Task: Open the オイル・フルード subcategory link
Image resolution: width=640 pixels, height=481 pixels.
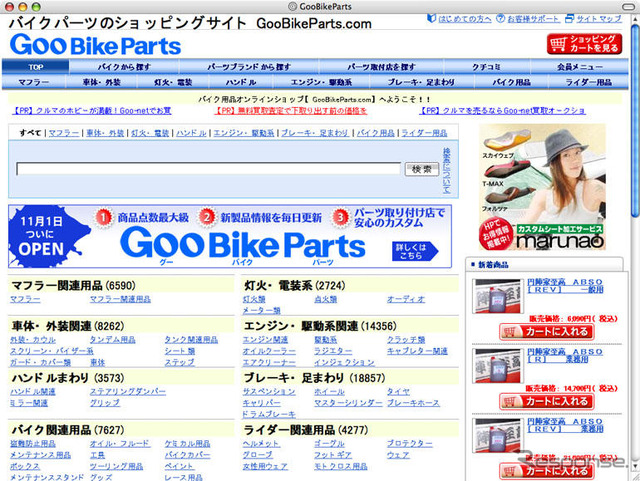Action: (x=120, y=443)
